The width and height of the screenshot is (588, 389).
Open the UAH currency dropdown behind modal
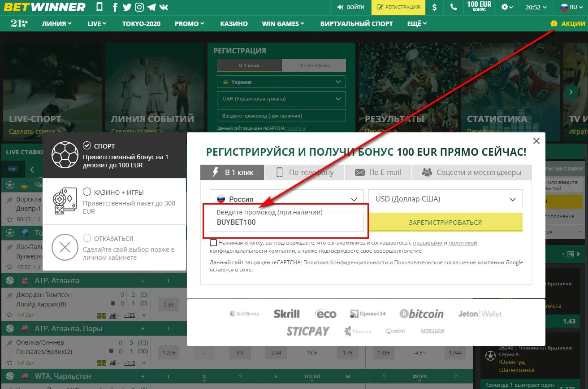pyautogui.click(x=281, y=99)
